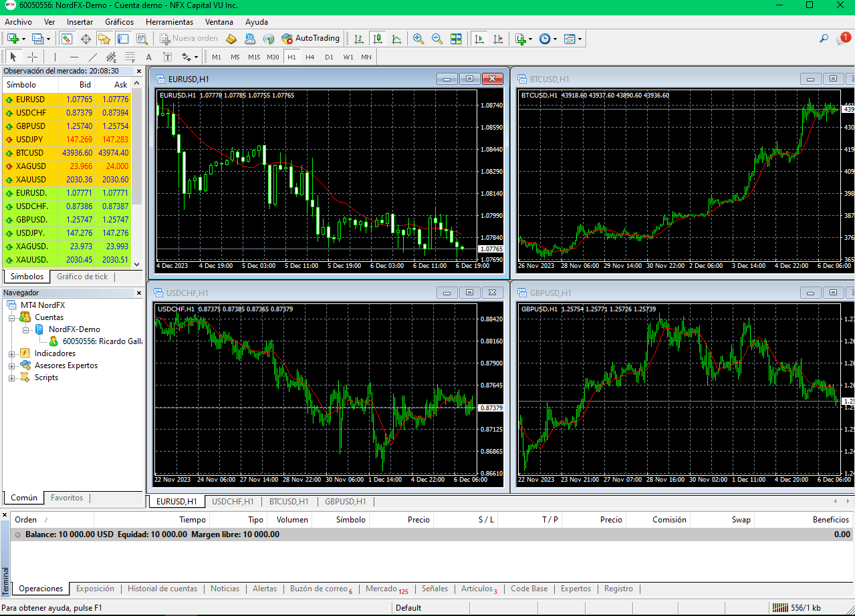Select the Fibonacci Retracement tool
855x616 pixels.
130,57
